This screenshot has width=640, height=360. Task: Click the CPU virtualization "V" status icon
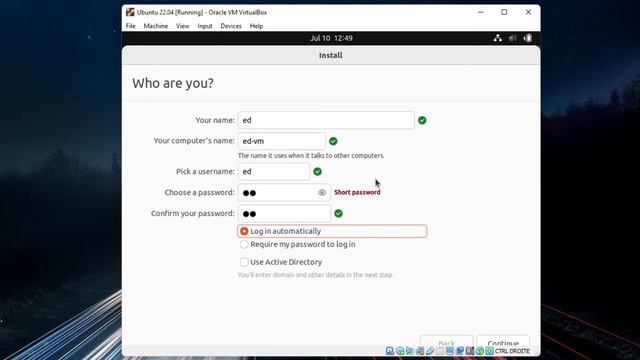469,351
